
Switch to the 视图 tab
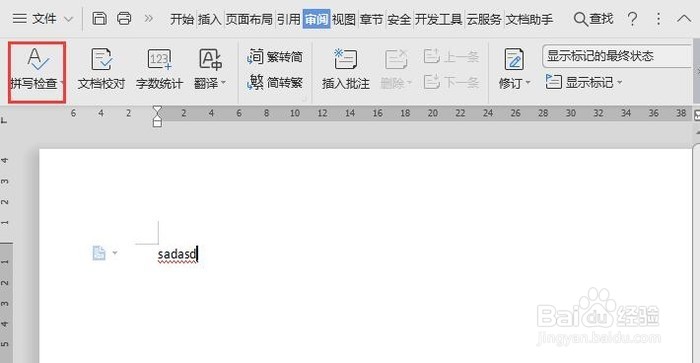344,19
